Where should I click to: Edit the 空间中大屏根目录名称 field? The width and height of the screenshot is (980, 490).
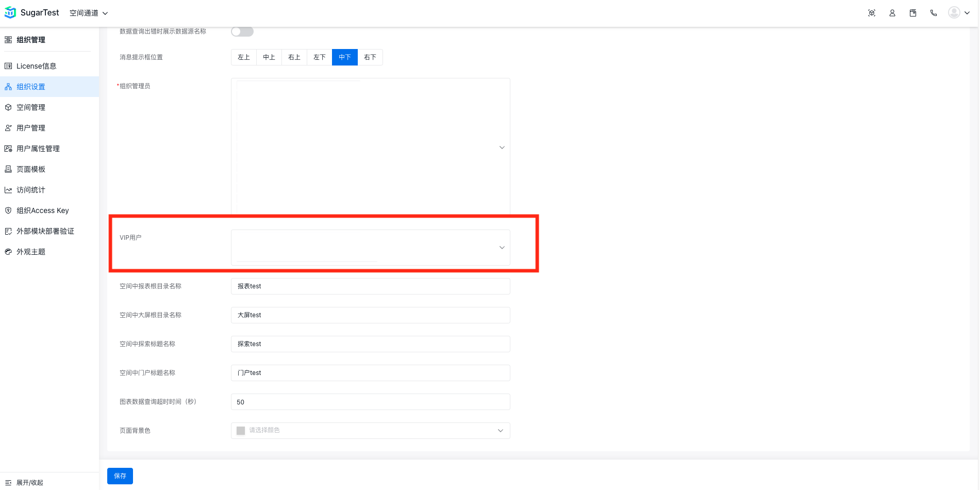(371, 315)
